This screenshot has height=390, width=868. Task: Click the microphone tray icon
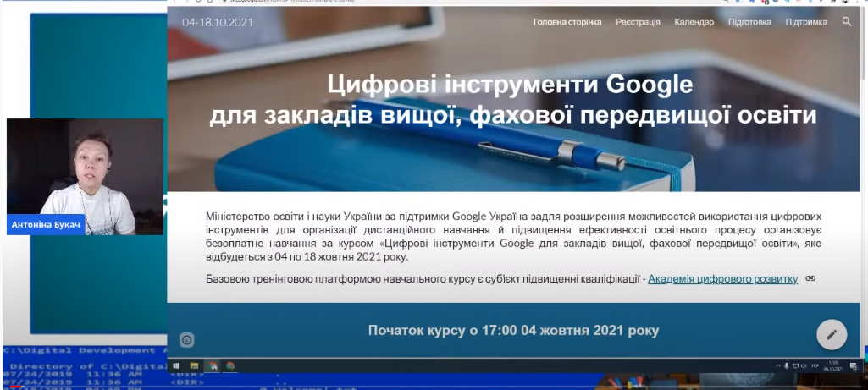pyautogui.click(x=786, y=365)
